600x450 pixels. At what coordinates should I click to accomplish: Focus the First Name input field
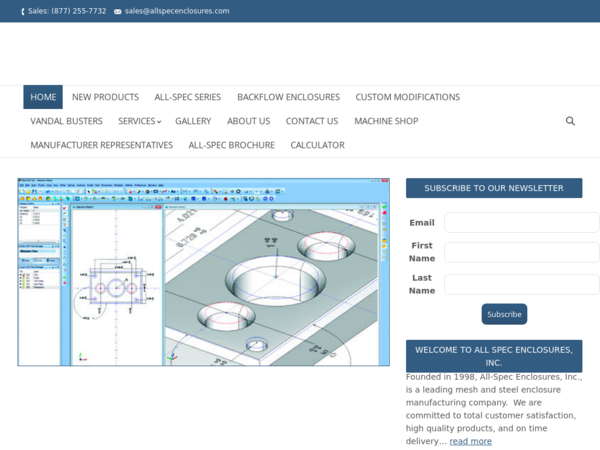click(522, 252)
